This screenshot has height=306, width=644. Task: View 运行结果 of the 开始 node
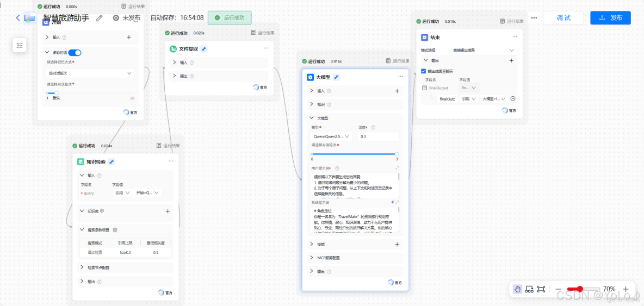133,6
